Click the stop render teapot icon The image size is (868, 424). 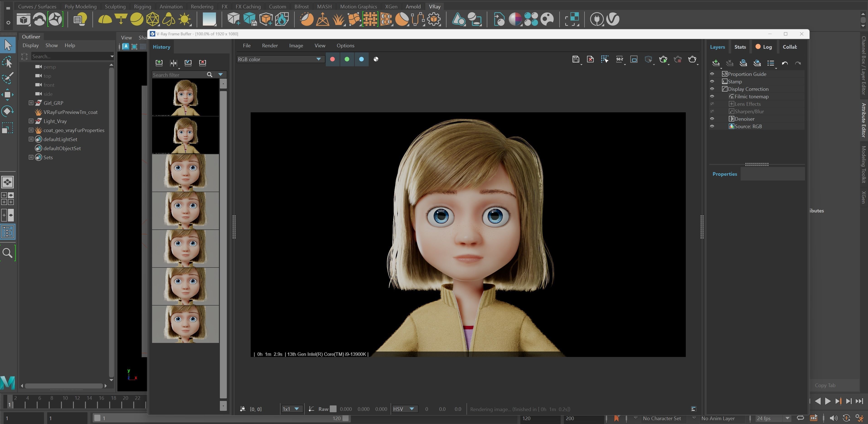[678, 59]
